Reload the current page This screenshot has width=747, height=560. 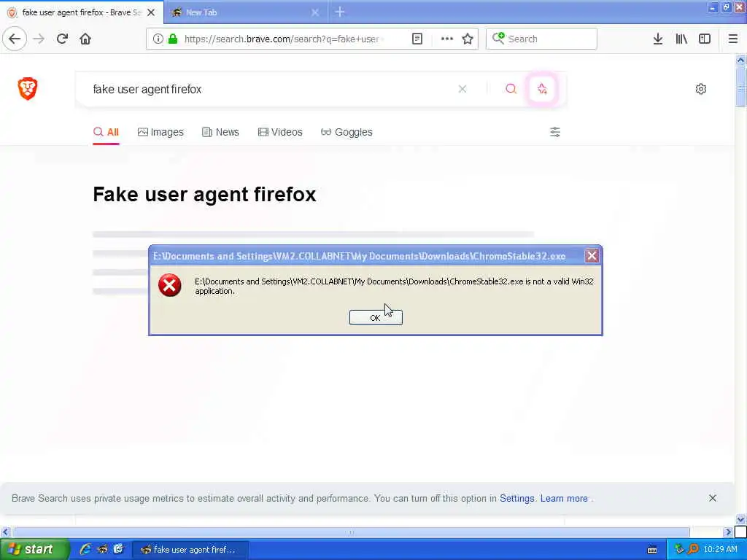coord(63,39)
